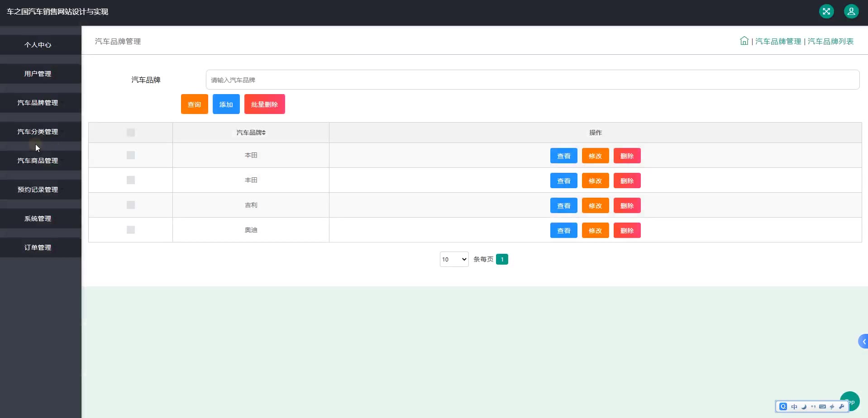868x418 pixels.
Task: Click the red 批量删除 button
Action: [265, 104]
